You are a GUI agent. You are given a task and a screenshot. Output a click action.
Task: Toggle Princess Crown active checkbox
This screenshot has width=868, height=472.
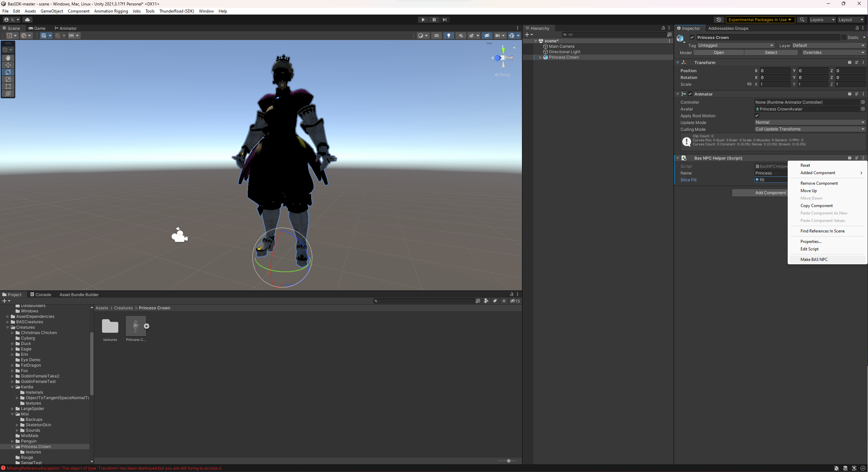pyautogui.click(x=692, y=38)
